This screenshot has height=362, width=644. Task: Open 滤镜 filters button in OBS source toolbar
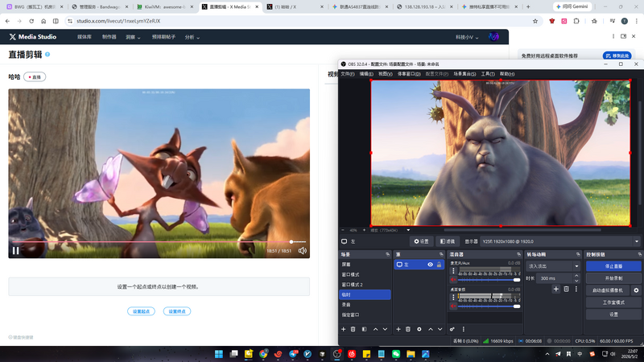448,241
